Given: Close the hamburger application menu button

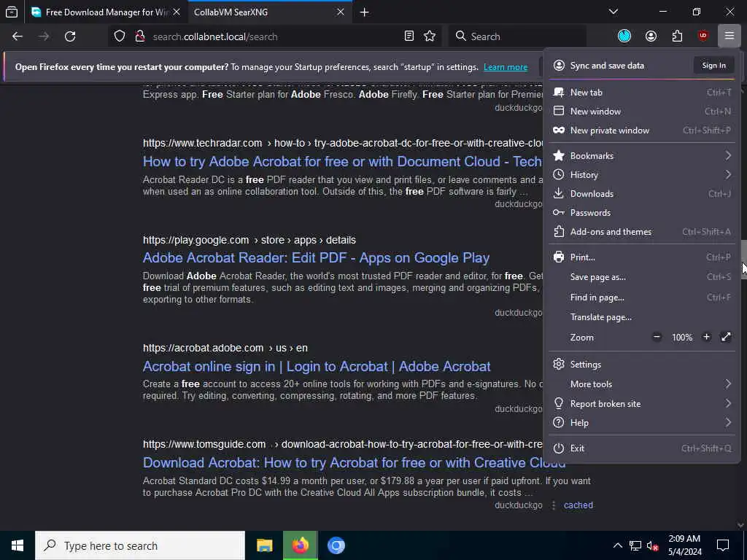Looking at the screenshot, I should coord(729,36).
